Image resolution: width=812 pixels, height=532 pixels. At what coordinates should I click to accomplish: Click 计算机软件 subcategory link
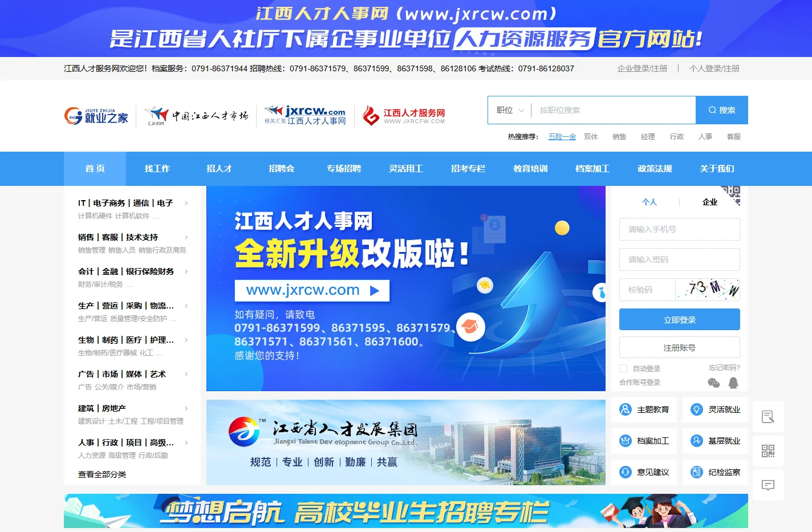(132, 216)
